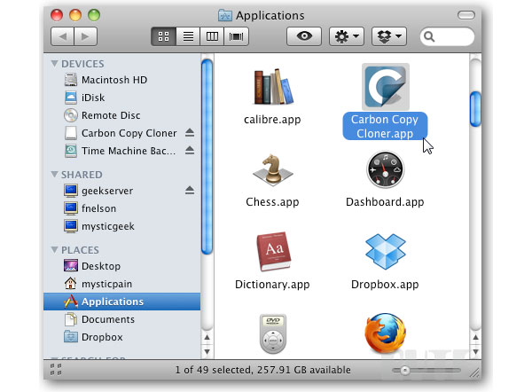
Task: Launch Dashboard.app gauge icon
Action: [x=384, y=169]
